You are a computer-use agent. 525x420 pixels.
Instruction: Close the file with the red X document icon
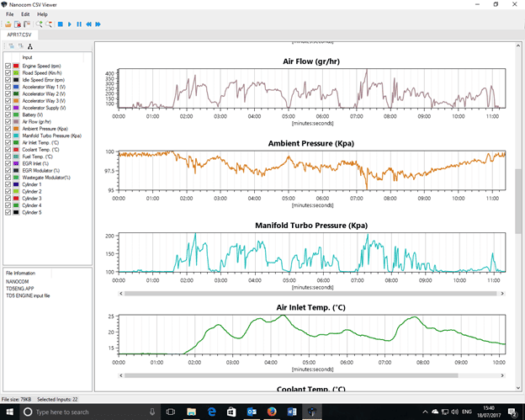18,24
